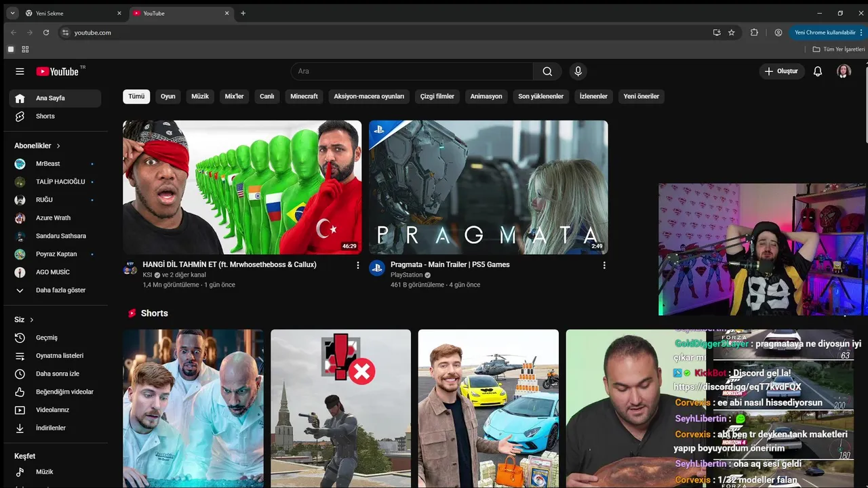This screenshot has width=868, height=488.
Task: Open the MrBeast cars Short
Action: tap(488, 409)
